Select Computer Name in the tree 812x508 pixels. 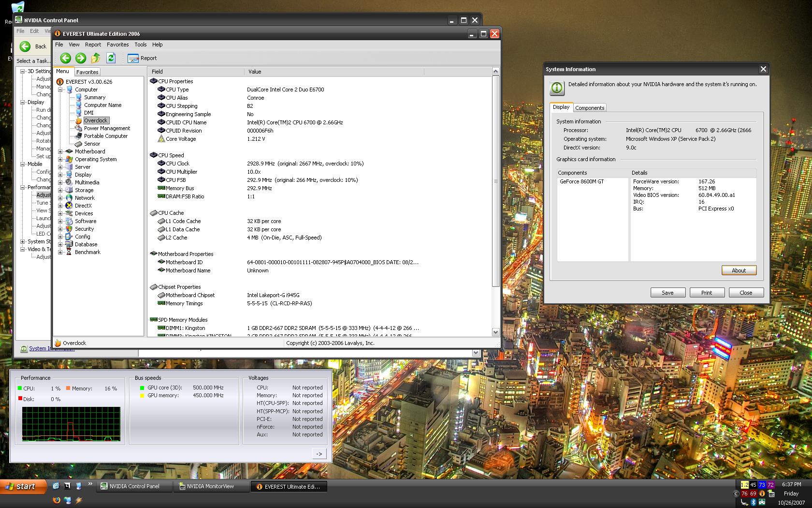pos(102,105)
